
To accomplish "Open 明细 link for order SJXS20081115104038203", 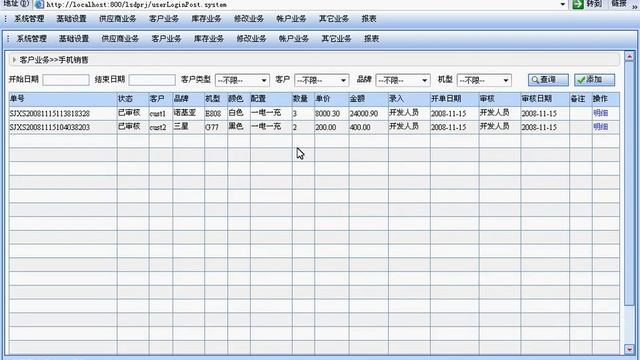I will click(x=600, y=127).
